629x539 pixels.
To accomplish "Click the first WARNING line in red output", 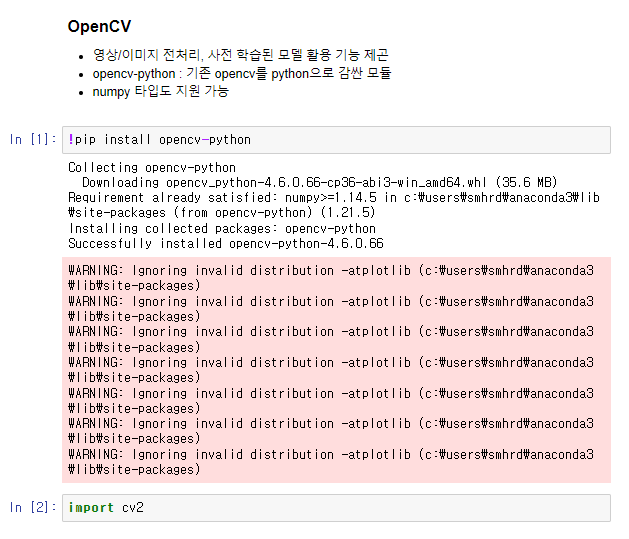I will click(331, 278).
